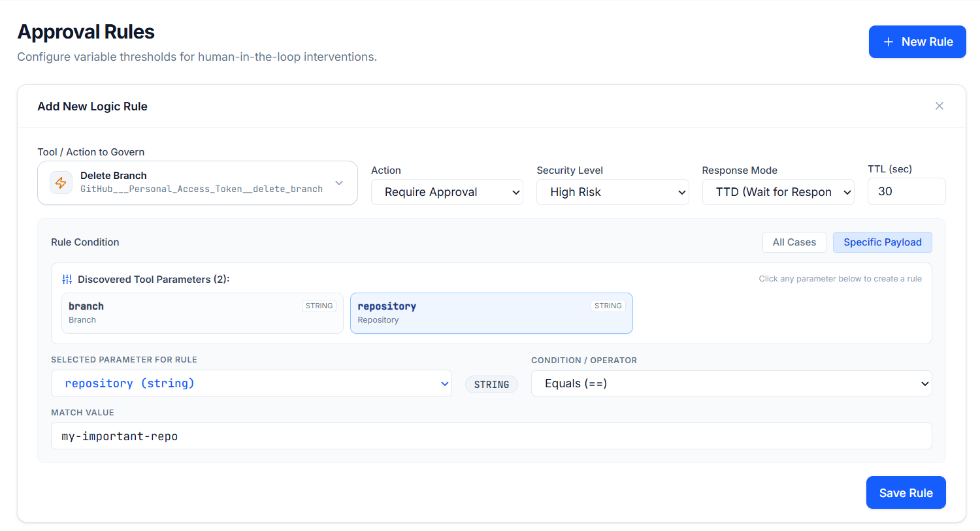980x531 pixels.
Task: Click the Save Rule button
Action: pos(906,492)
